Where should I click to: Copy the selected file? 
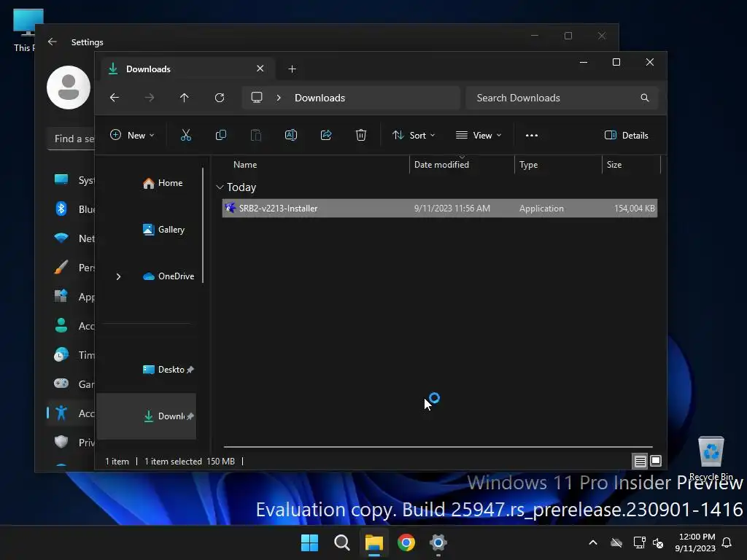click(220, 135)
